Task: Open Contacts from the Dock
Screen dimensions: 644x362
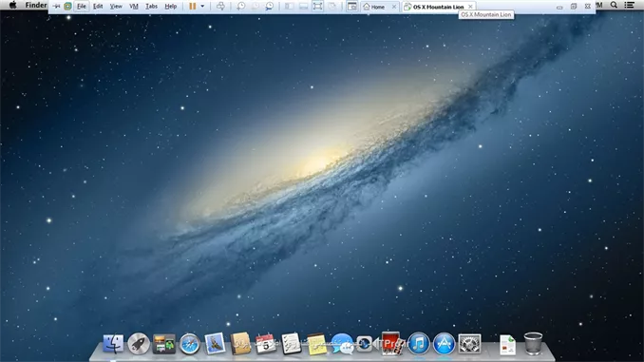Action: [240, 344]
